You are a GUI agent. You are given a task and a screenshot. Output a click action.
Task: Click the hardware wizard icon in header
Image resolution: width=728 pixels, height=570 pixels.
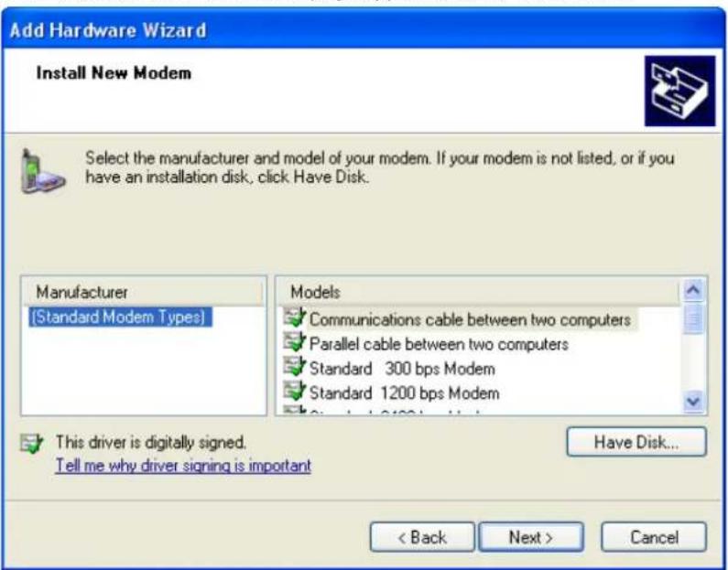[679, 91]
